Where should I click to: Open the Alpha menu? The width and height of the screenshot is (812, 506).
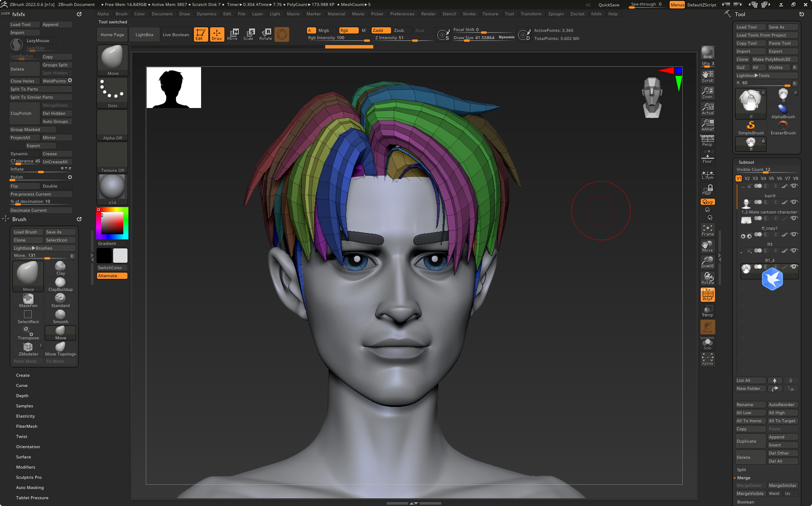(103, 14)
